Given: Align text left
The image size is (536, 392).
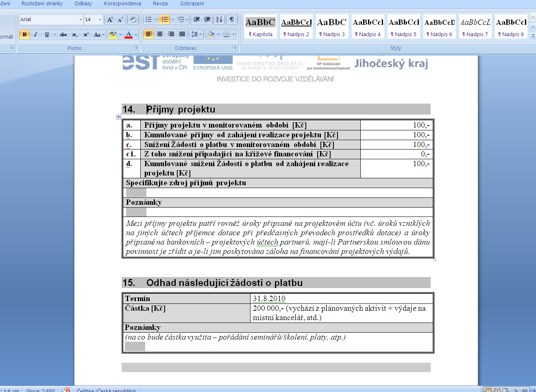Looking at the screenshot, I should click(149, 35).
